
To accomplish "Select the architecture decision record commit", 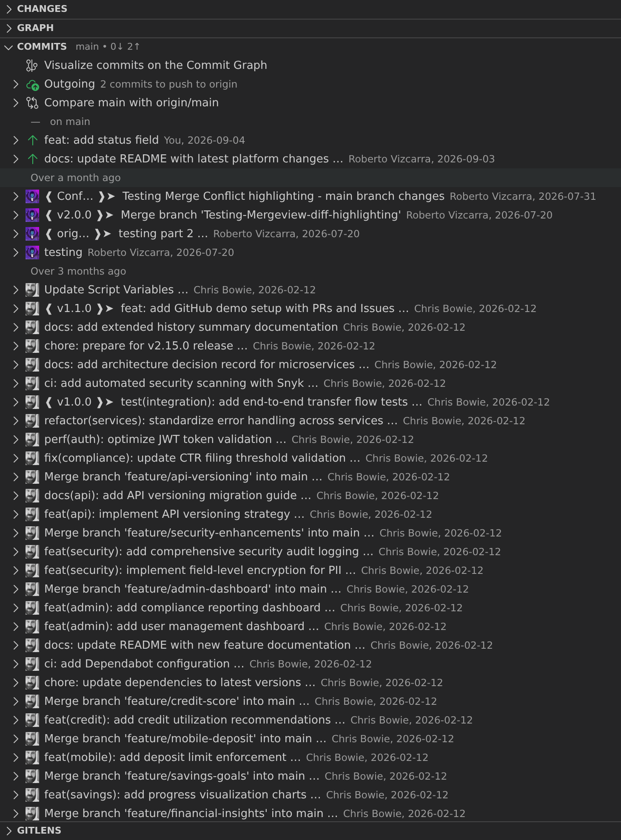I will (x=310, y=365).
